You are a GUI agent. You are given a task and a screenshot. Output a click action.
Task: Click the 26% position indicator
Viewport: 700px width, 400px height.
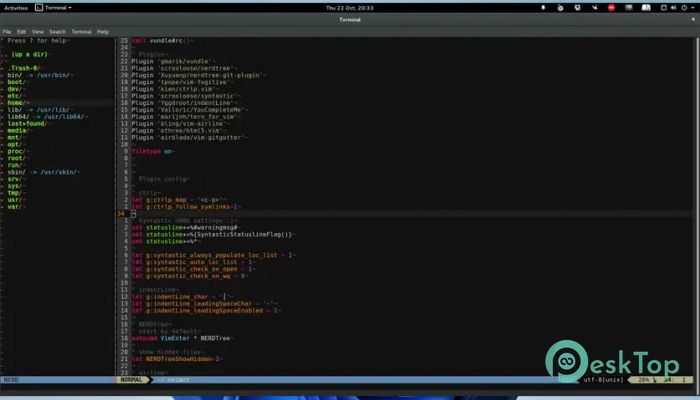[x=643, y=380]
